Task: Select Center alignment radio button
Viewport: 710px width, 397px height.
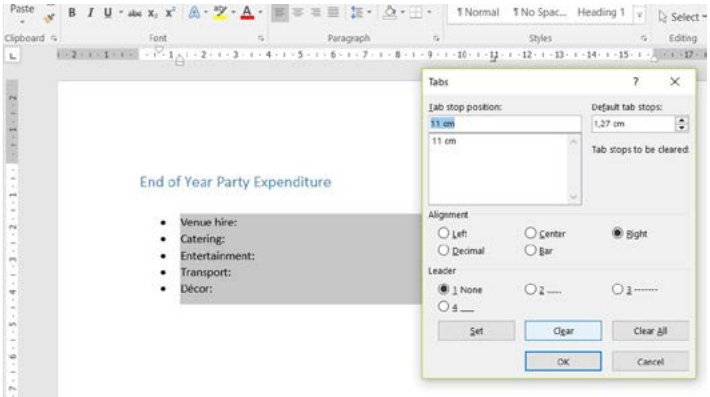Action: tap(530, 233)
